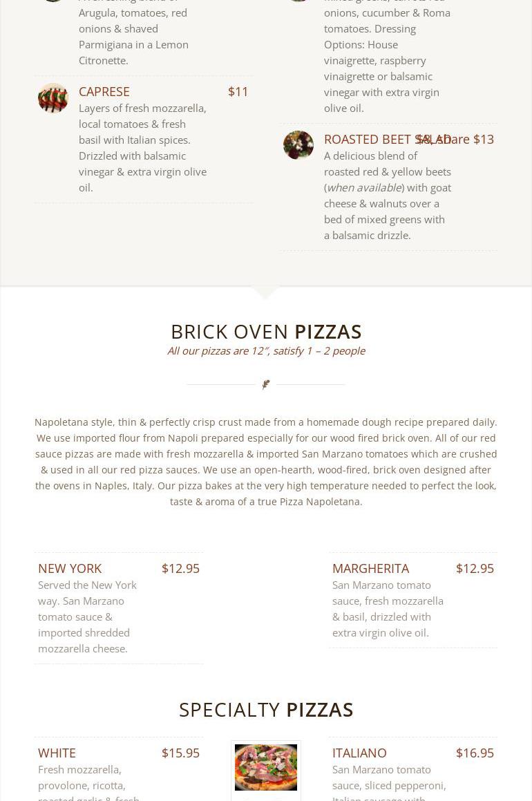Screen dimensions: 532x801
Task: Open the specialty pizza photo thumbnail
Action: pyautogui.click(x=266, y=767)
